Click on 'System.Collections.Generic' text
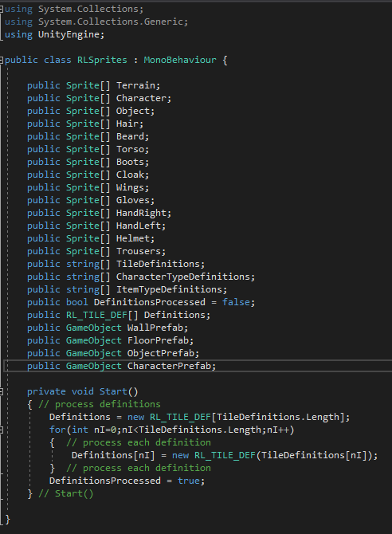392x534 pixels. [111, 22]
